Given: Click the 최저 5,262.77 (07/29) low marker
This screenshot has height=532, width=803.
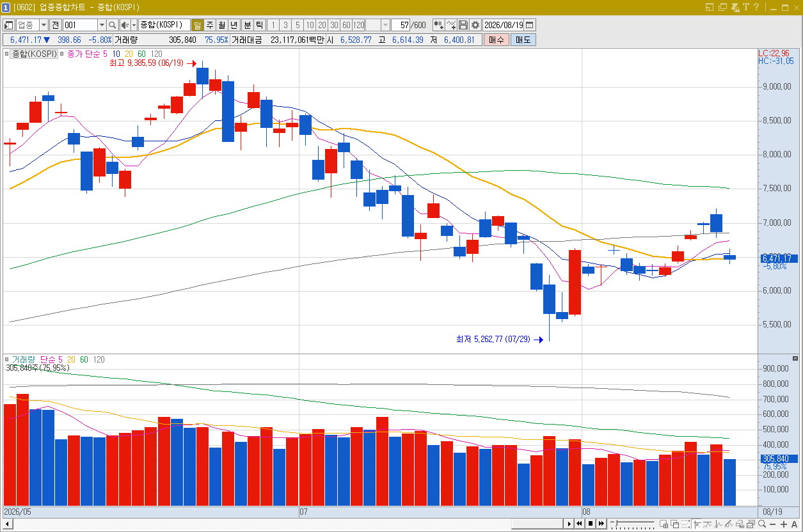Looking at the screenshot, I should [499, 339].
